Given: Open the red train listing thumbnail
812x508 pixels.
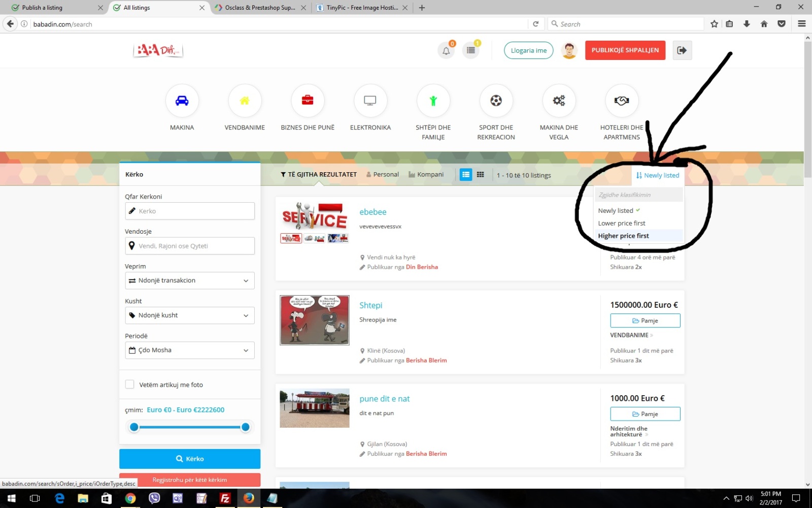Looking at the screenshot, I should [315, 408].
